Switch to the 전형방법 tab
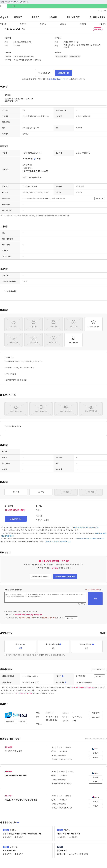 (83, 24)
